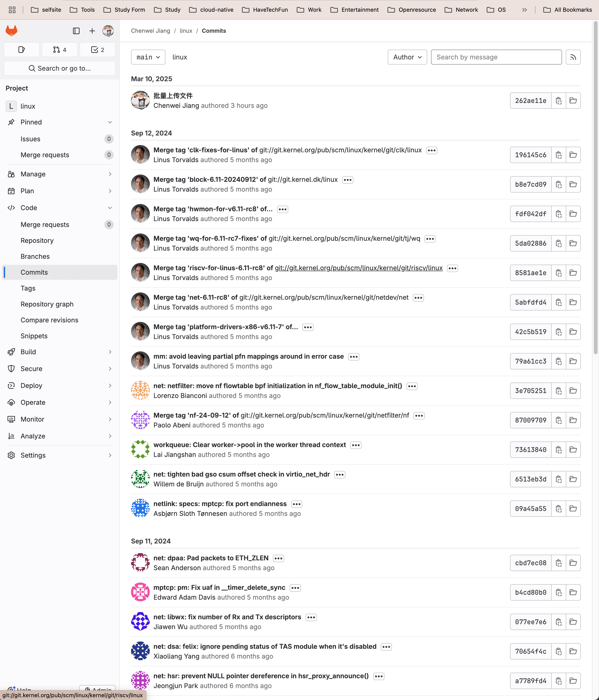Browse files at commit 3e705251
The image size is (599, 700).
(x=573, y=390)
